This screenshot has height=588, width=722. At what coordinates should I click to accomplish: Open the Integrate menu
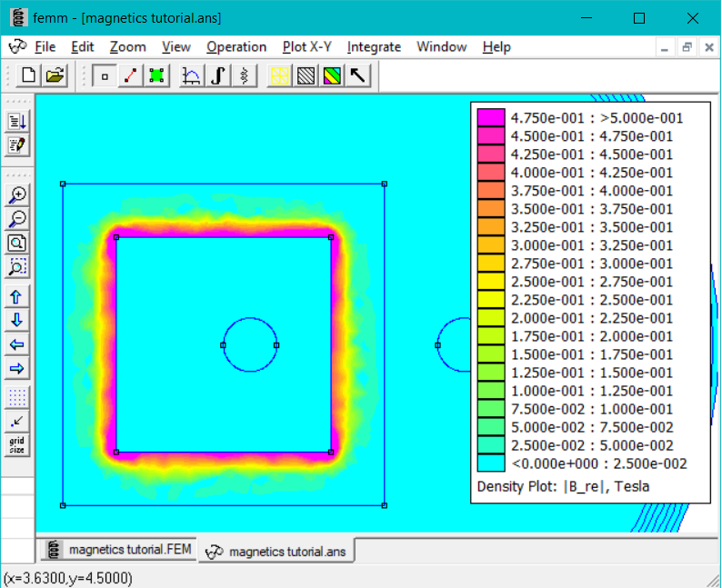(x=374, y=47)
